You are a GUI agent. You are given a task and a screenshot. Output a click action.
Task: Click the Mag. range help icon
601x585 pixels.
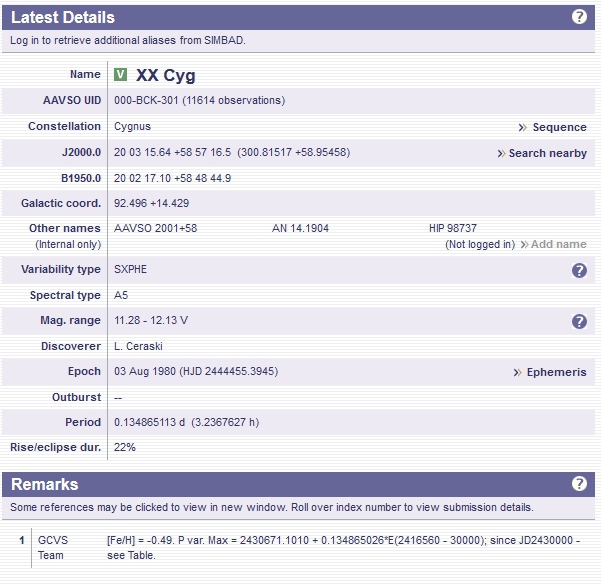tap(579, 321)
